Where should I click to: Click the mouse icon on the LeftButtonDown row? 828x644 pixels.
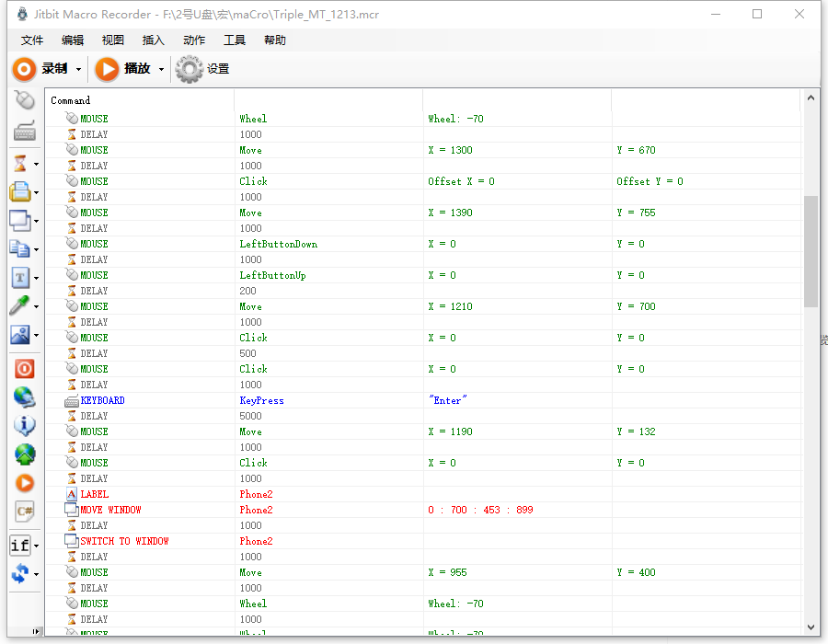pos(71,244)
